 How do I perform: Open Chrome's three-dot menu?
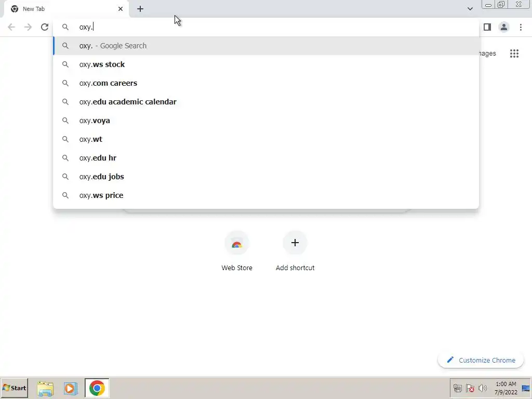pos(521,27)
